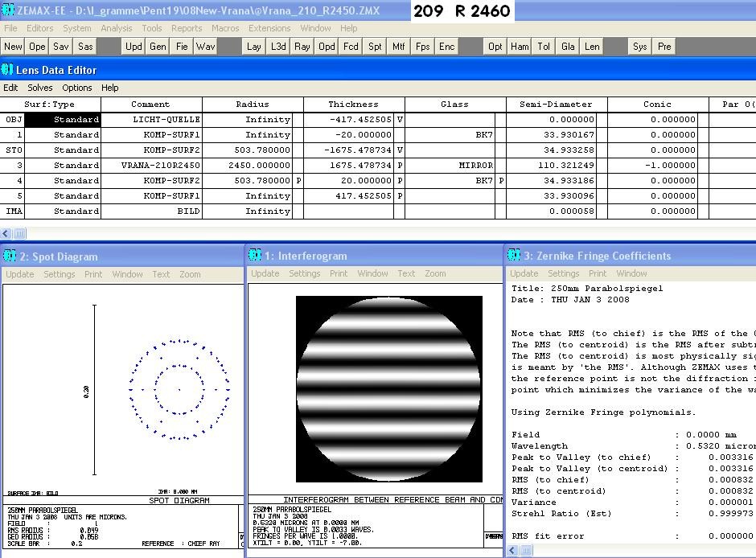This screenshot has height=558, width=756.
Task: Open Field data via Fie button
Action: coord(182,47)
